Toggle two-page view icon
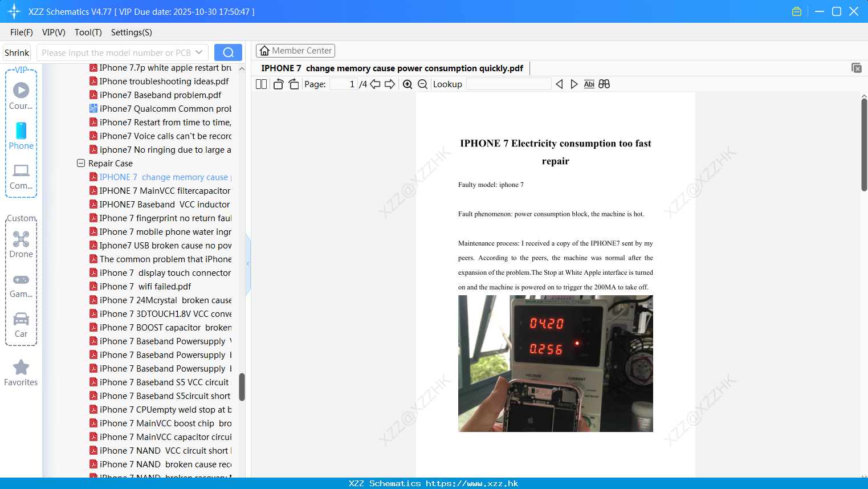The image size is (868, 489). [x=261, y=84]
